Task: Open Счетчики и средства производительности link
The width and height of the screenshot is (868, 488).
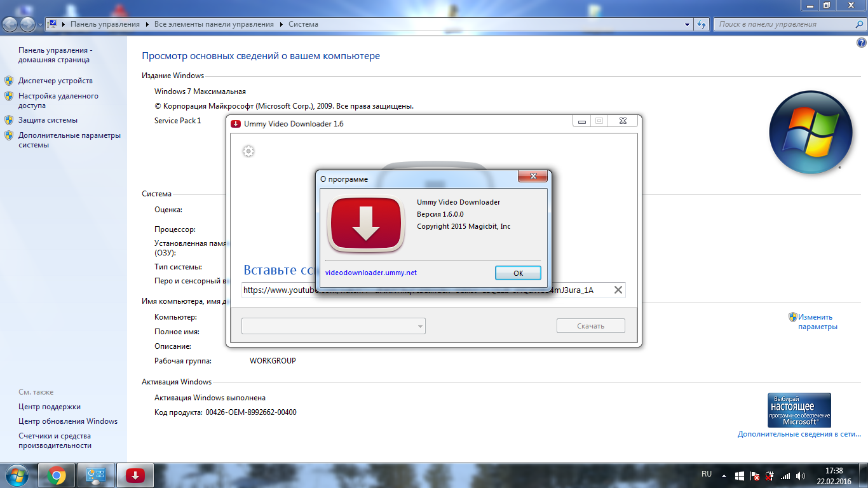Action: [x=55, y=441]
